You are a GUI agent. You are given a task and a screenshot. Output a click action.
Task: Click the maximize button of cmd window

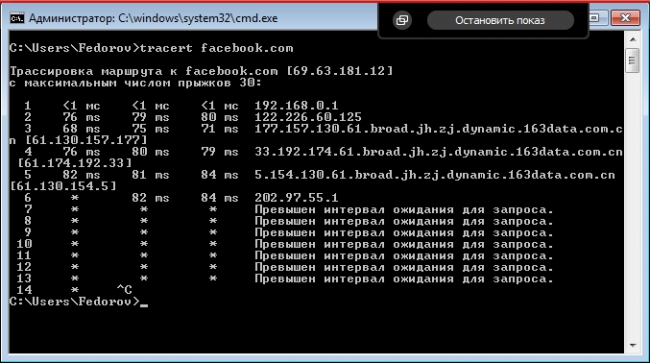(x=595, y=18)
